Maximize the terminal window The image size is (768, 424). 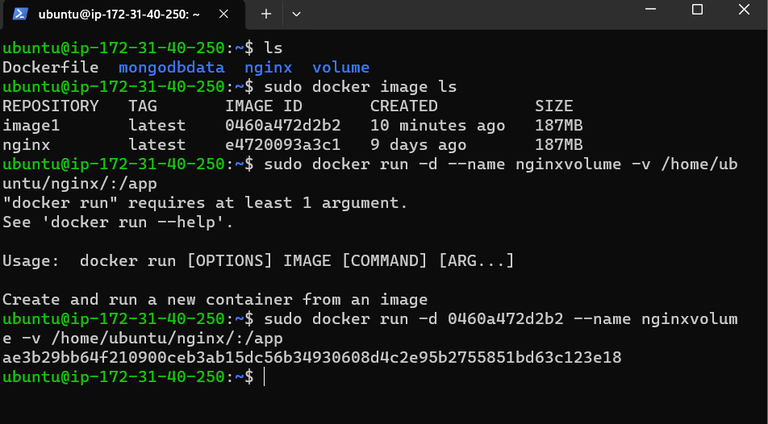pyautogui.click(x=697, y=10)
